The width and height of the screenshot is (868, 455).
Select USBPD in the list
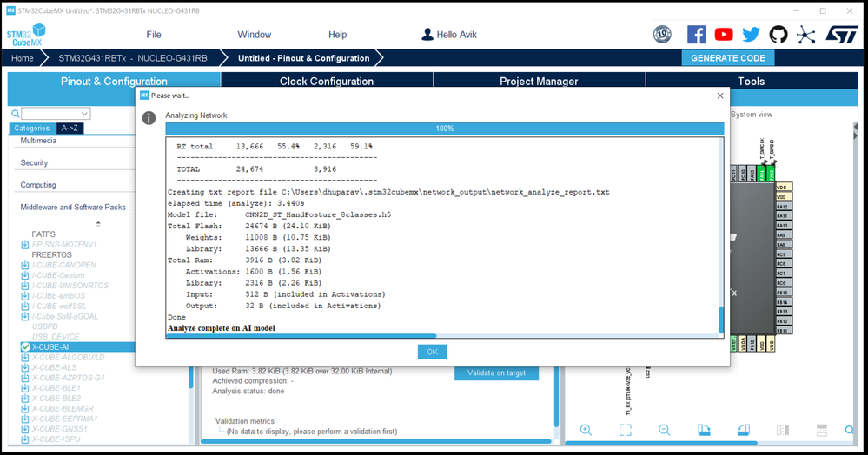45,326
